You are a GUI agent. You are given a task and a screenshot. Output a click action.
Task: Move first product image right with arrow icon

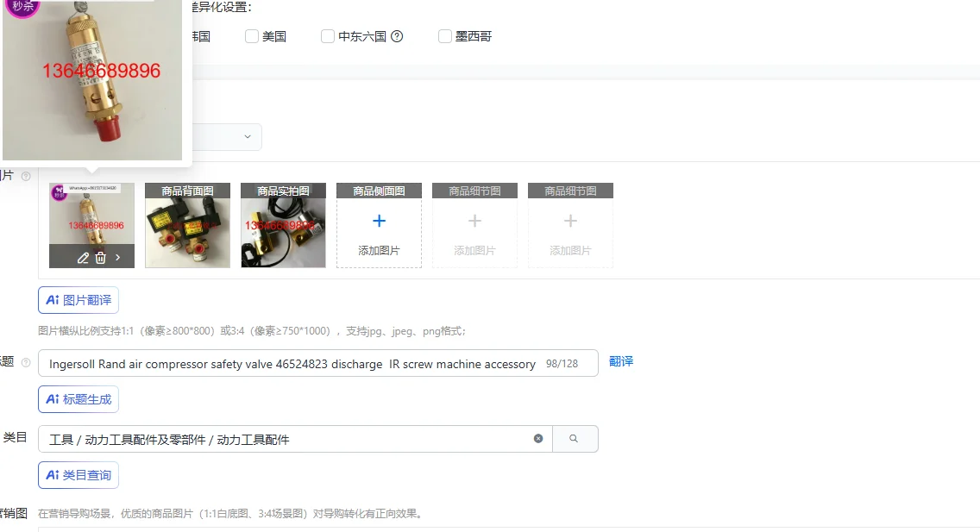tap(117, 257)
